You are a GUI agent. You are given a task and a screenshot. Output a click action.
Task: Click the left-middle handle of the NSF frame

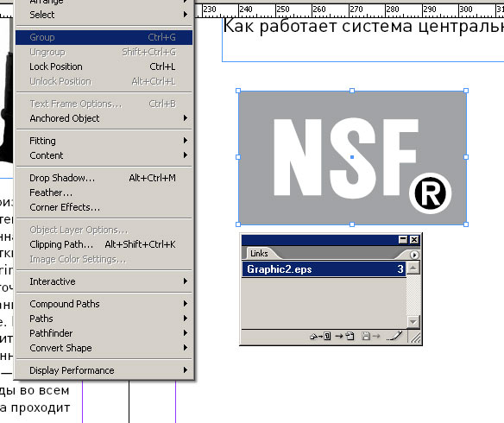pyautogui.click(x=238, y=157)
